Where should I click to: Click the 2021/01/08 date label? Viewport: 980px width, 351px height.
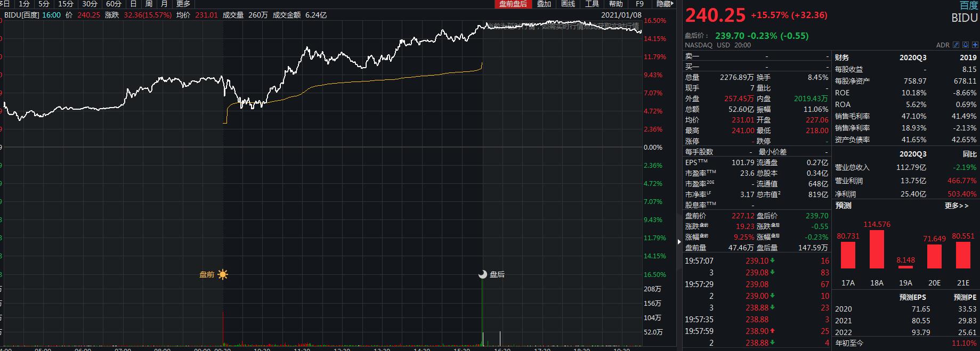coord(621,15)
